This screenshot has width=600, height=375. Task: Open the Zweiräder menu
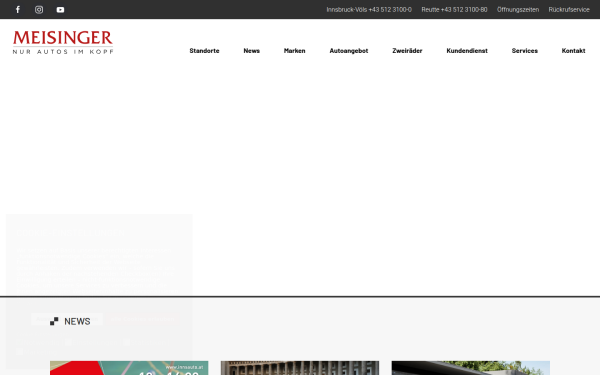pos(407,51)
